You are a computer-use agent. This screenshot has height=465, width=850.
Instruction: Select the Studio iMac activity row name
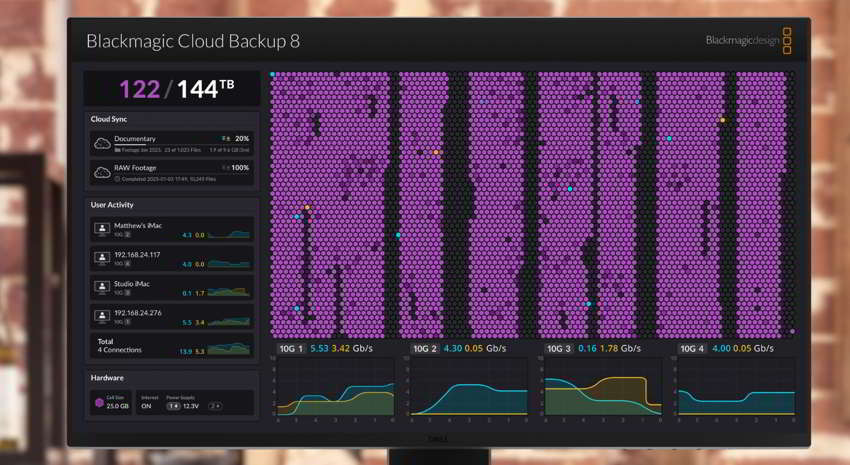point(132,283)
